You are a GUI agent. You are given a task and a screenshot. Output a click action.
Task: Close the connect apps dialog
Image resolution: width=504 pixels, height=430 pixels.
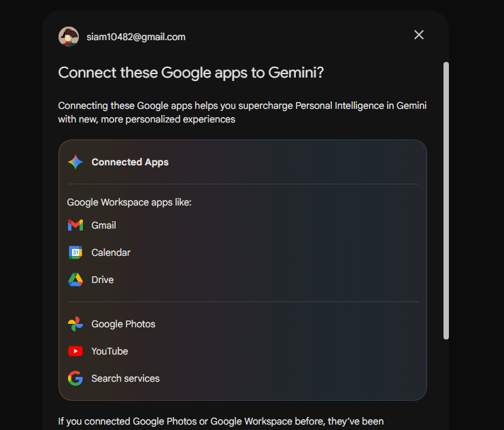click(419, 35)
